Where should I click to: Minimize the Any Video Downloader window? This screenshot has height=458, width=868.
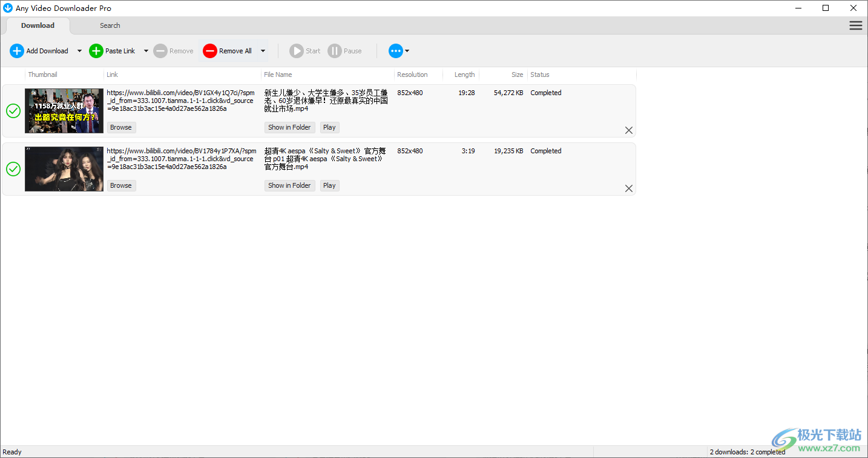click(x=798, y=8)
